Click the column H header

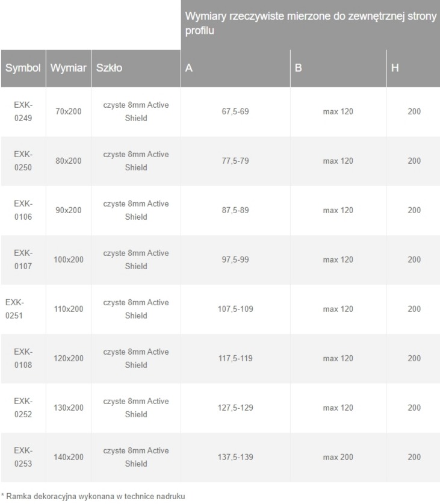click(395, 69)
